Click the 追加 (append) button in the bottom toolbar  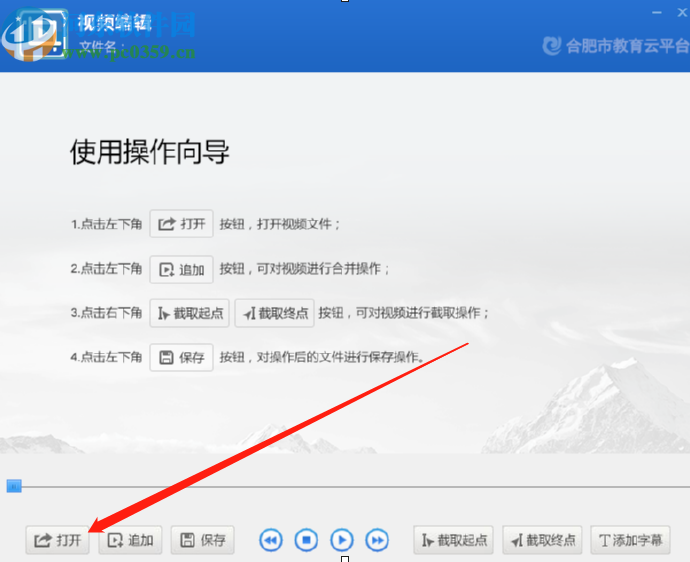(x=130, y=540)
